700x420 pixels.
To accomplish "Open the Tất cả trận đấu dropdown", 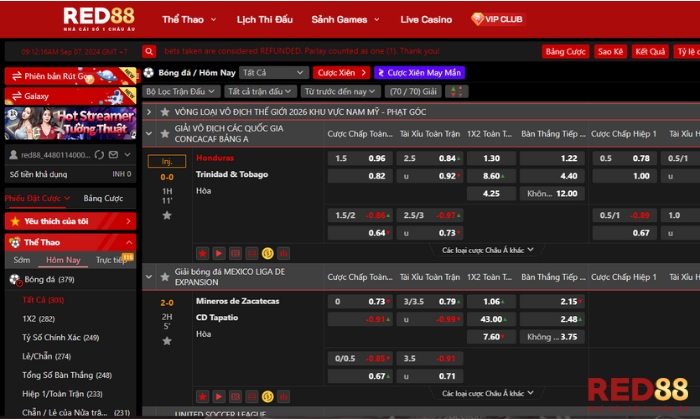I will coord(260,91).
